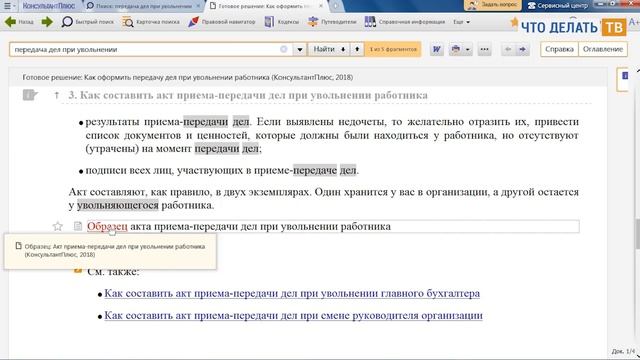The width and height of the screenshot is (640, 360).
Task: Expand the Ещё toolbar dropdown
Action: 461,22
